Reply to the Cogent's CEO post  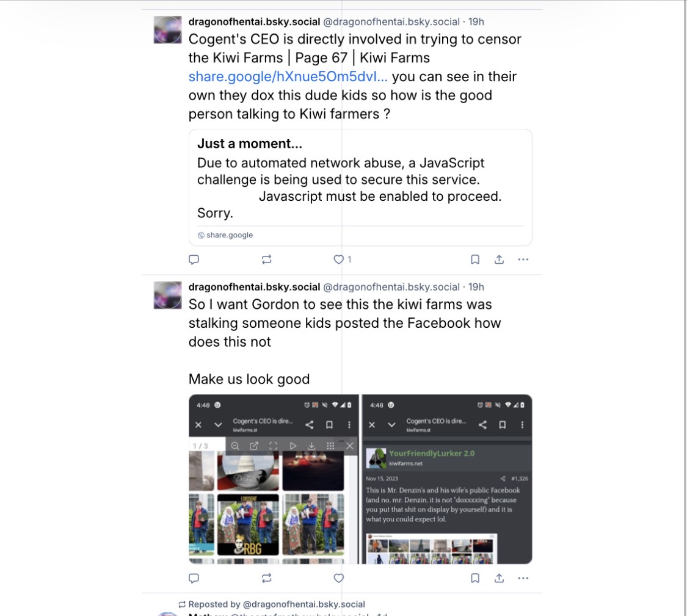tap(194, 259)
